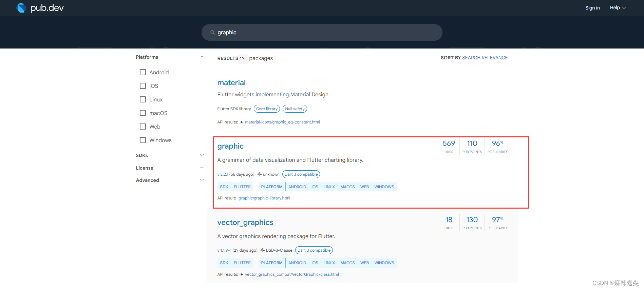644x289 pixels.
Task: Expand API results triangle for material
Action: (x=242, y=122)
